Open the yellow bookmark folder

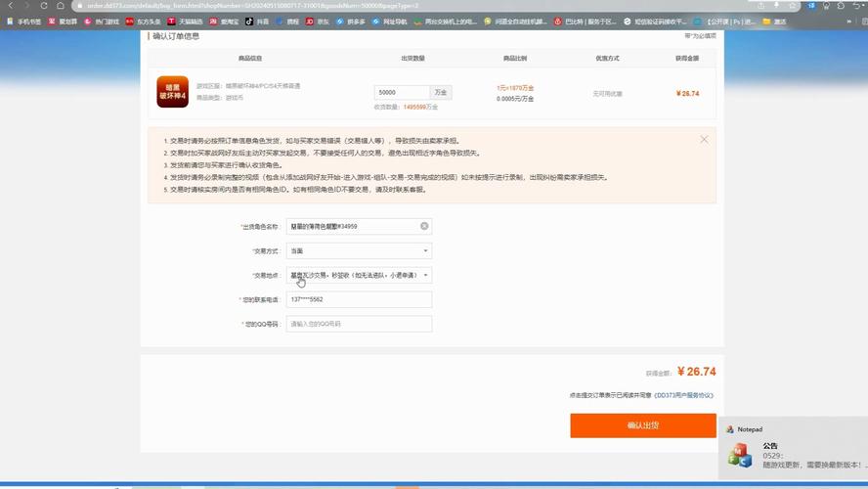click(x=774, y=22)
